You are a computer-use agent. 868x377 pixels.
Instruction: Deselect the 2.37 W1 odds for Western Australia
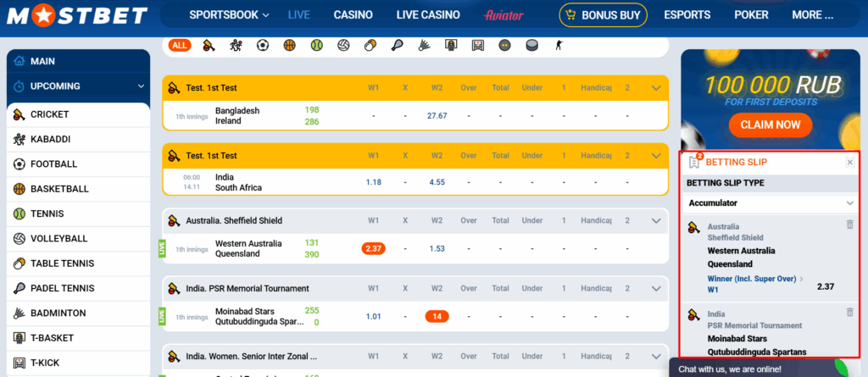pyautogui.click(x=374, y=248)
